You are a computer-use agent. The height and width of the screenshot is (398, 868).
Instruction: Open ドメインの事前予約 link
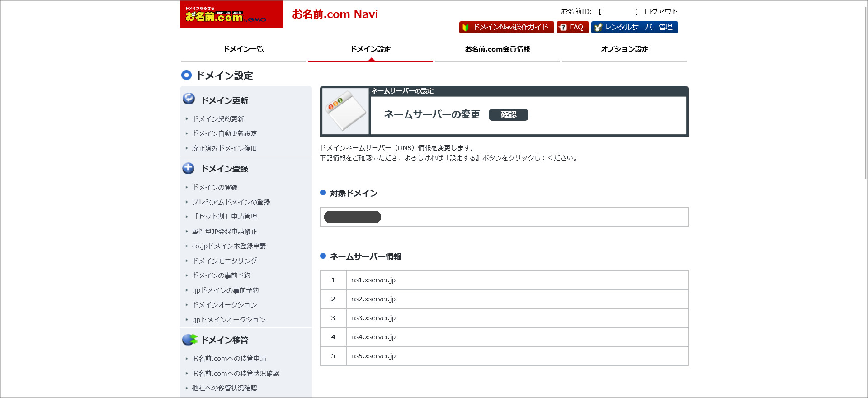tap(221, 275)
